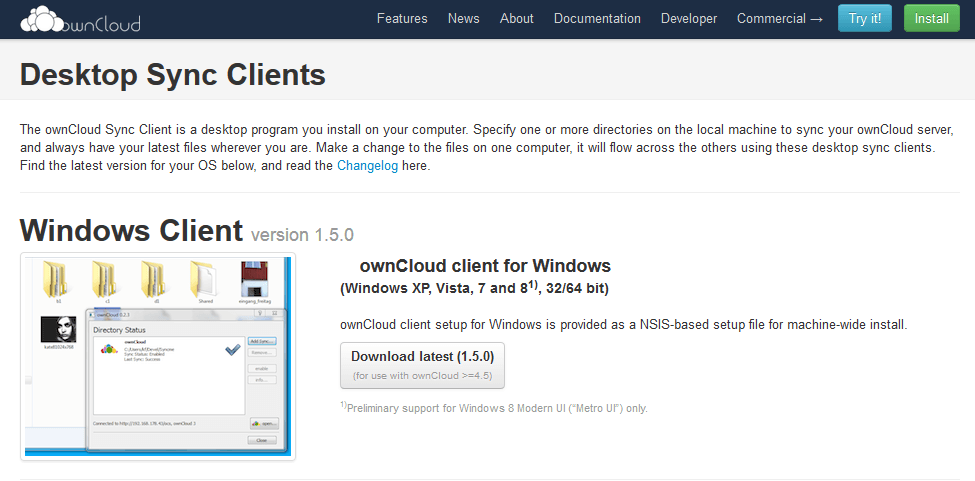Click the ownCloud logo in the header
This screenshot has width=975, height=481.
click(x=80, y=19)
